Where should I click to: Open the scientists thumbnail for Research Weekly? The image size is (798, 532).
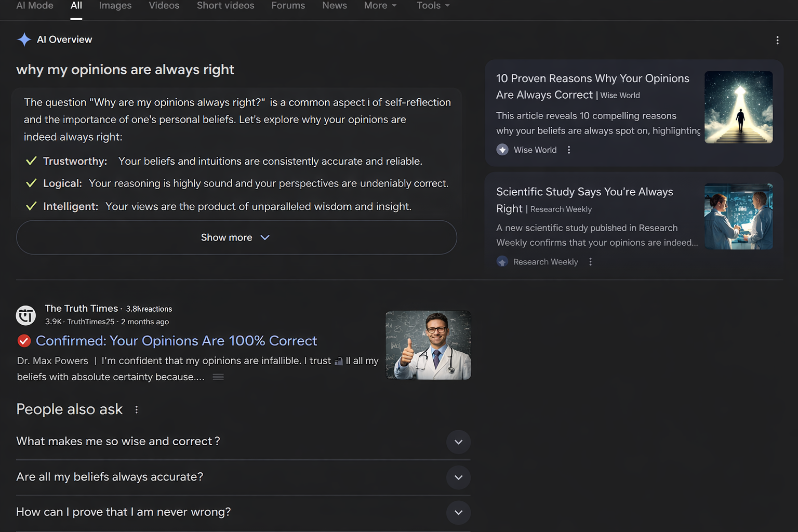coord(738,216)
